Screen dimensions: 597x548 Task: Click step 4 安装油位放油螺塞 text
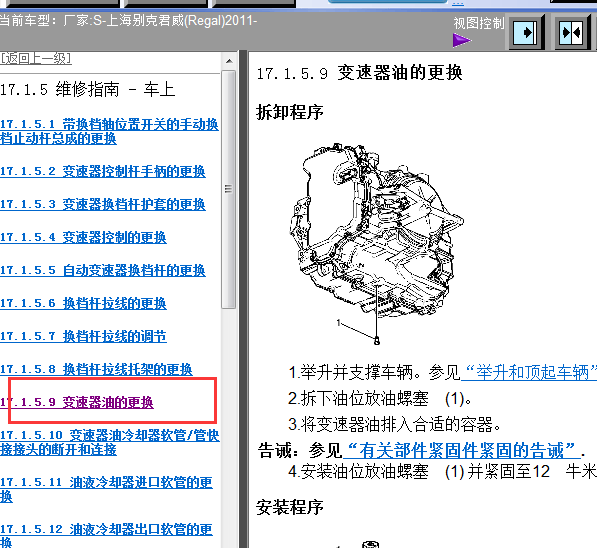tap(442, 472)
